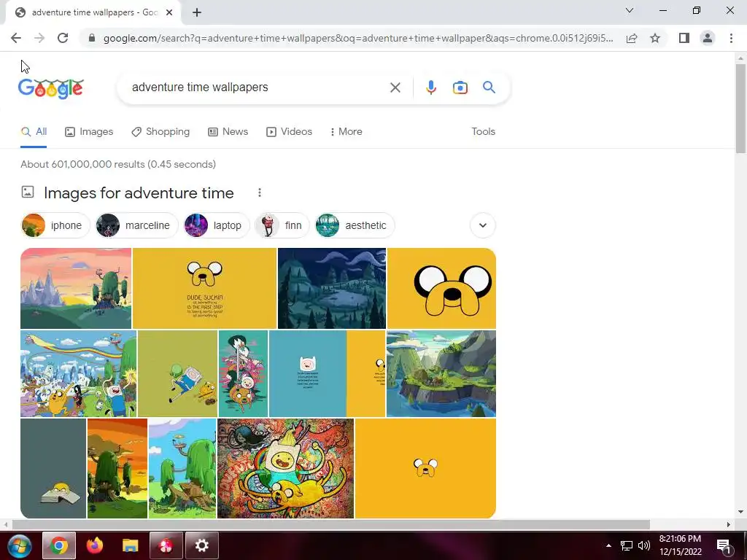The width and height of the screenshot is (747, 560).
Task: Open the notification center icon
Action: (724, 546)
